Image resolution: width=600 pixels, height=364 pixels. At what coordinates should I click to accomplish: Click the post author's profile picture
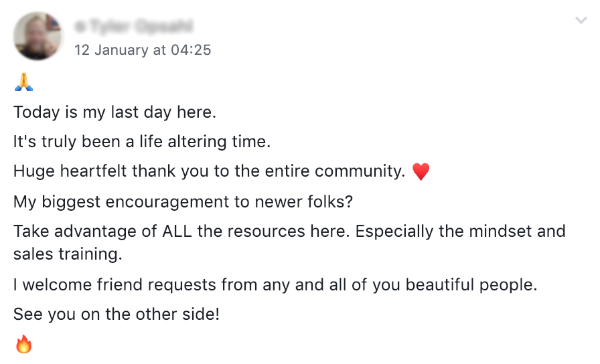38,36
